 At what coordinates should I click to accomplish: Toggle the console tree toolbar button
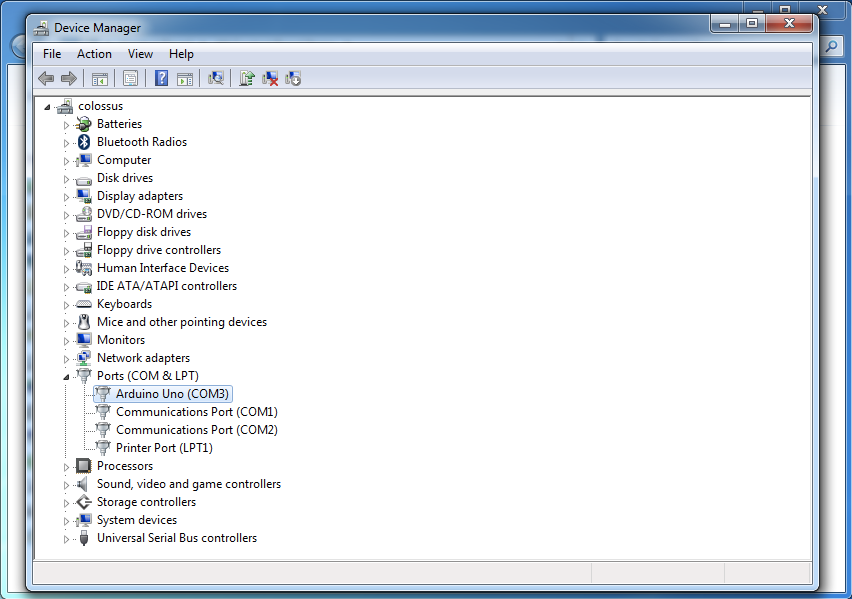[x=100, y=78]
